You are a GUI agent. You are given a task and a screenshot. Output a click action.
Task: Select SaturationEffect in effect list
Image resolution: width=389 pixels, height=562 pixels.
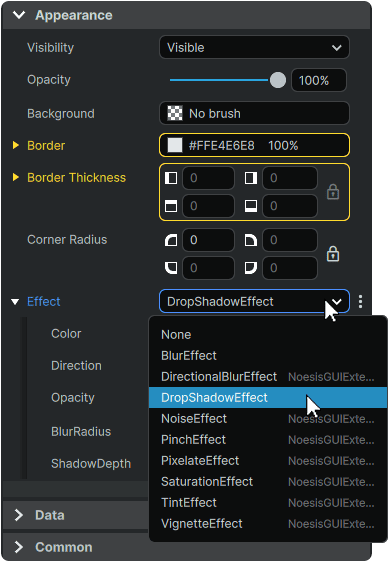[268, 481]
